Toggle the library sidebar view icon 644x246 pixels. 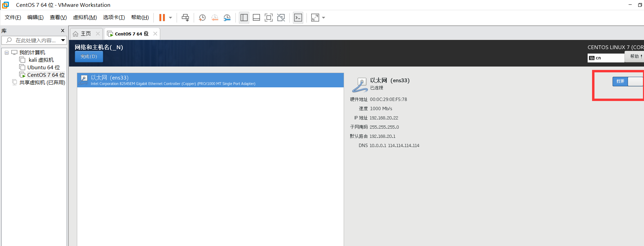244,17
